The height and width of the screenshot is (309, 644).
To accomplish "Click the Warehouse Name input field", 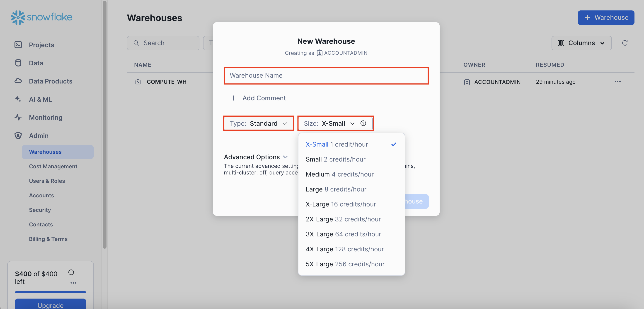I will pyautogui.click(x=326, y=75).
